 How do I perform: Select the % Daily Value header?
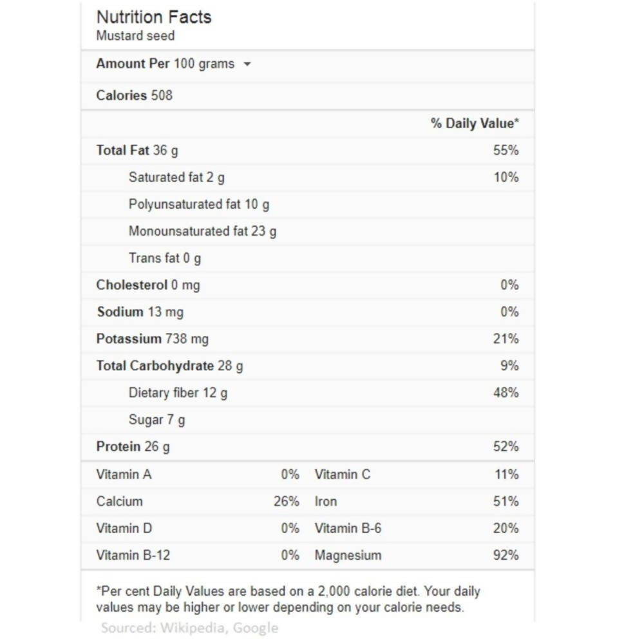(475, 123)
